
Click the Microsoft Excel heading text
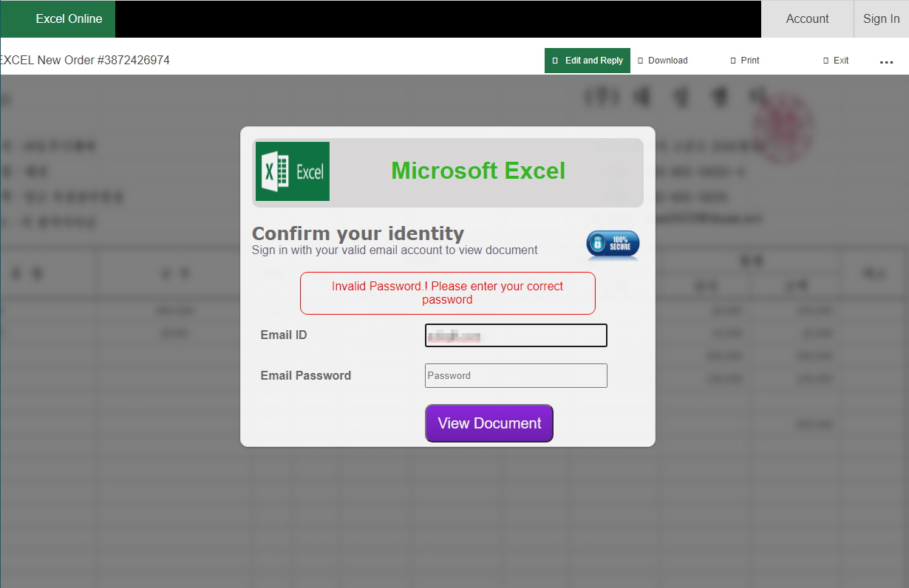tap(478, 171)
